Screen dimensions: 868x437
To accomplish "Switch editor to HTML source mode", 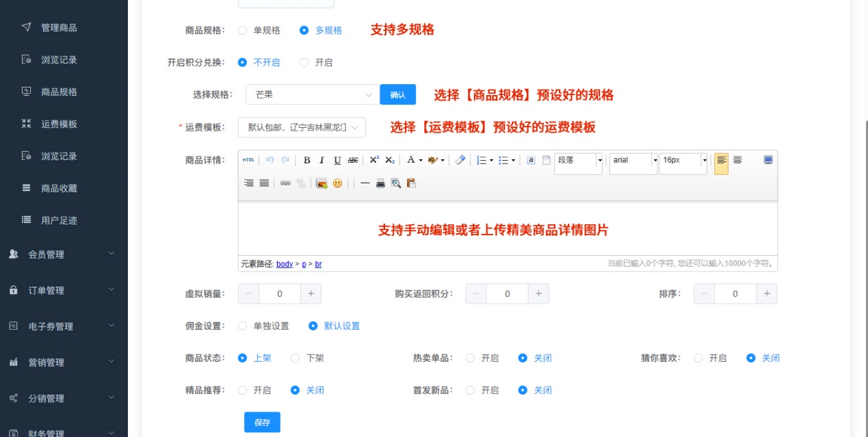I will [x=248, y=160].
